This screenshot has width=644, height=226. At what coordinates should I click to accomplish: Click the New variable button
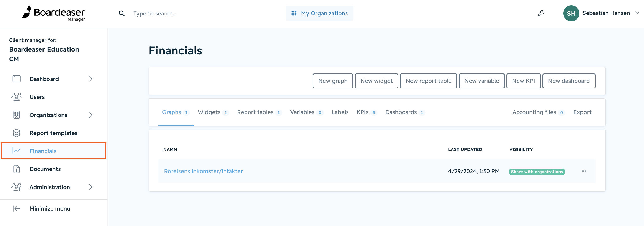coord(482,81)
